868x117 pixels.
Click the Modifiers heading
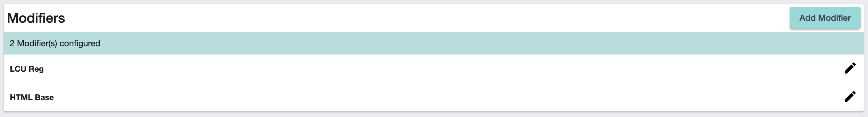pyautogui.click(x=36, y=18)
